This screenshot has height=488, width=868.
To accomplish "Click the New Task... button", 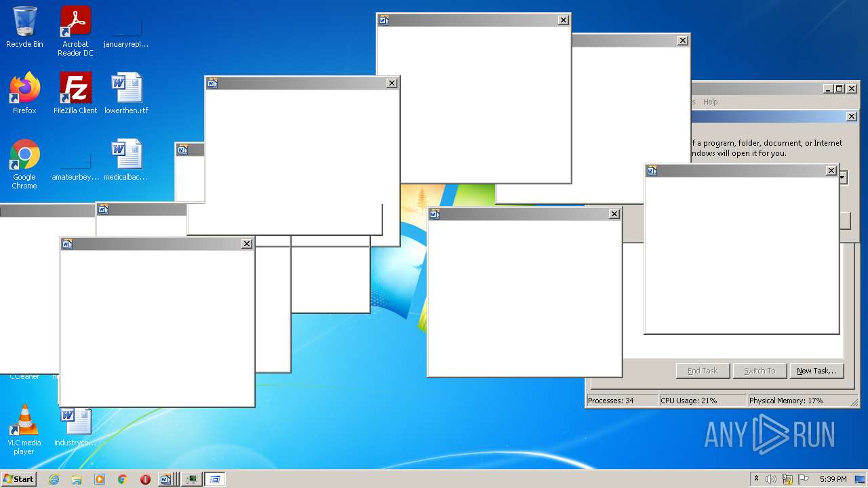I will pyautogui.click(x=816, y=371).
